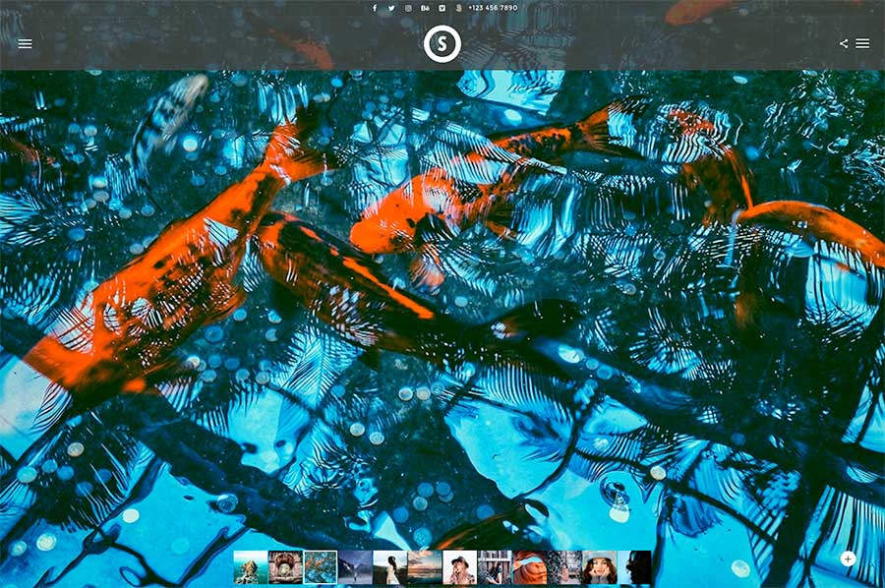Viewport: 885px width, 588px height.
Task: Select the koi fish thumbnail
Action: point(320,567)
